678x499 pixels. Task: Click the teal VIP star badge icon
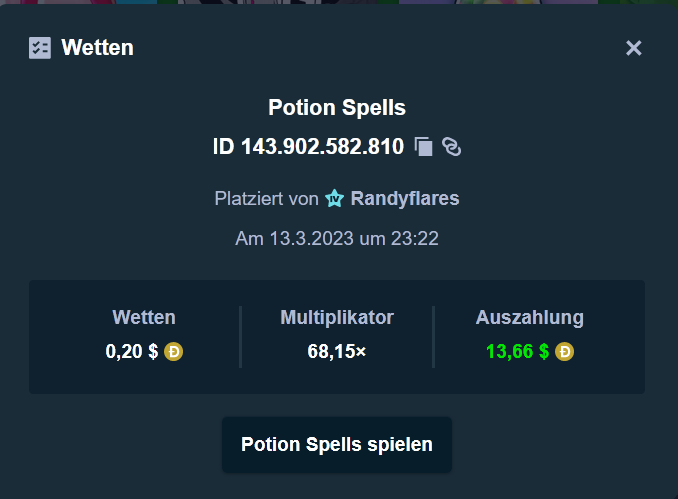pyautogui.click(x=335, y=198)
